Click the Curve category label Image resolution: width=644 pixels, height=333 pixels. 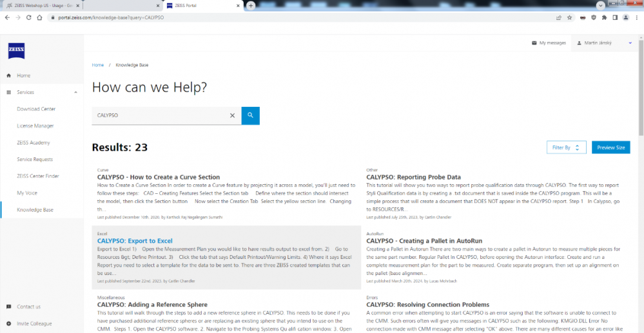tap(102, 170)
